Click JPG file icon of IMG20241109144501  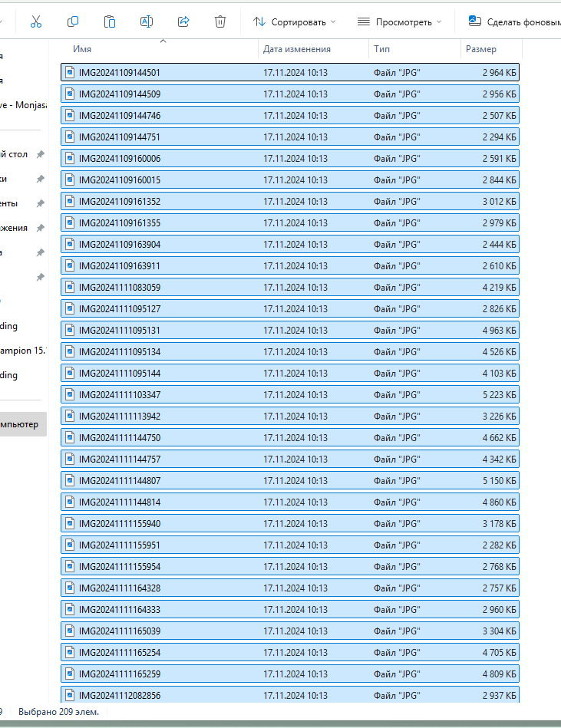click(x=70, y=72)
